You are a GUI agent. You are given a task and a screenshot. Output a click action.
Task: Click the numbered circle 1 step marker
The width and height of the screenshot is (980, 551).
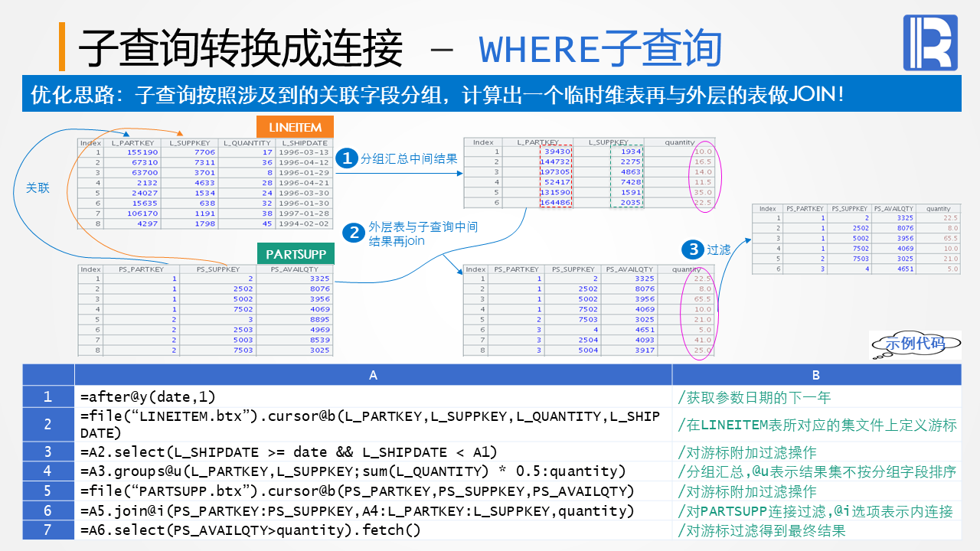[347, 158]
